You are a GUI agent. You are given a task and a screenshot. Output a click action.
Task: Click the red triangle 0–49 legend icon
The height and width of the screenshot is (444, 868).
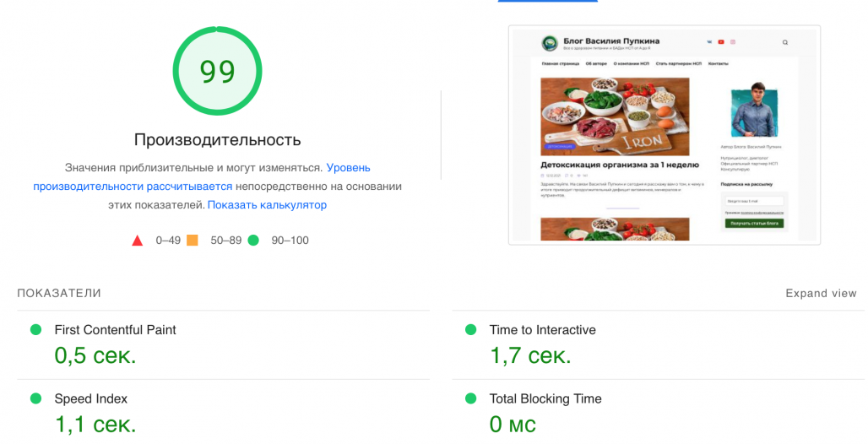pyautogui.click(x=138, y=241)
